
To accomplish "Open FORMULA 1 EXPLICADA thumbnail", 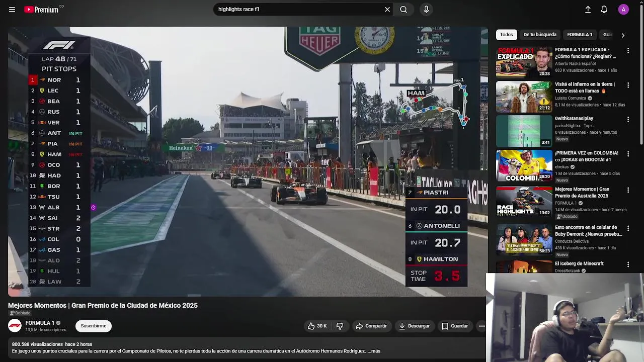I will (524, 62).
